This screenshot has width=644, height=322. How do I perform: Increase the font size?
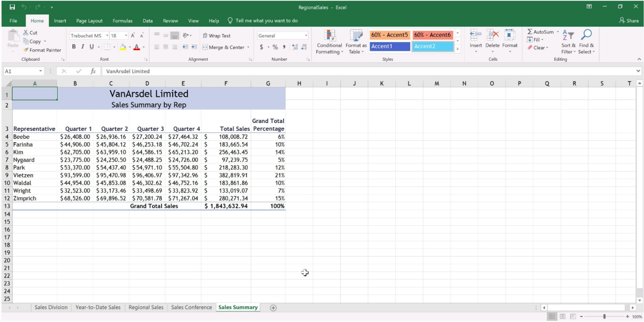(x=133, y=36)
